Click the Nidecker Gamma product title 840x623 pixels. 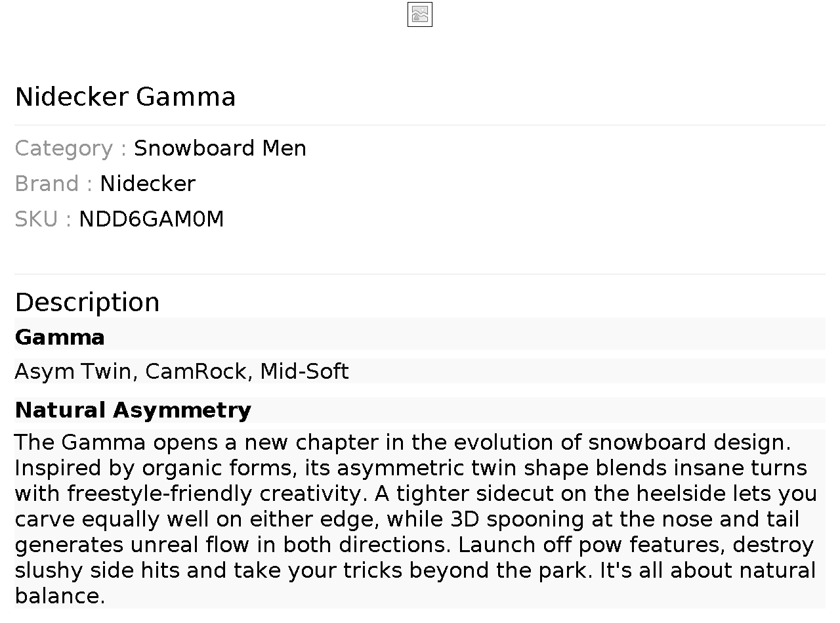[125, 97]
